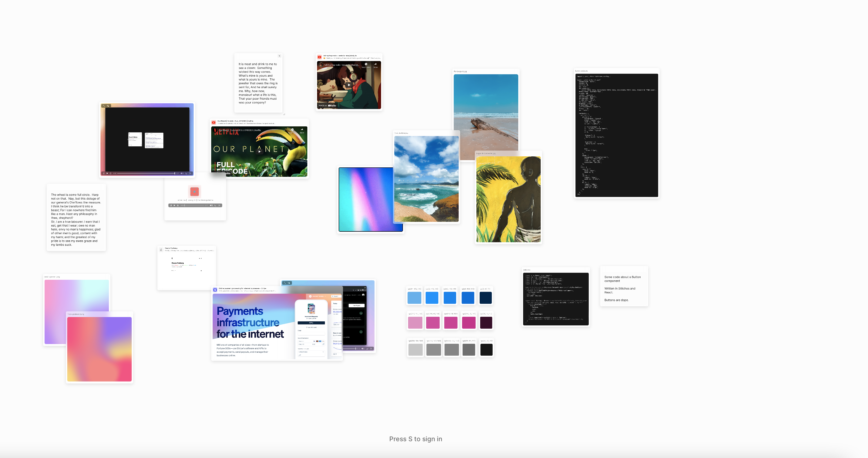Play the lofi hip hop radio video
The height and width of the screenshot is (458, 868).
[x=349, y=85]
